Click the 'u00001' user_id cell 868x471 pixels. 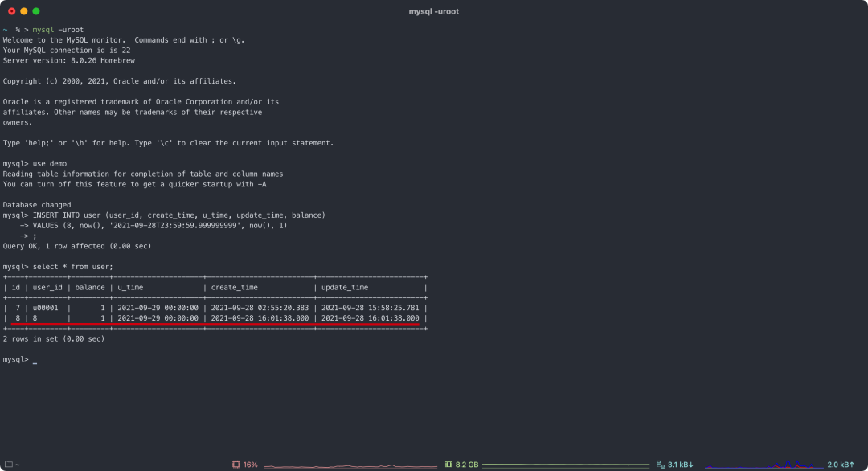click(45, 308)
